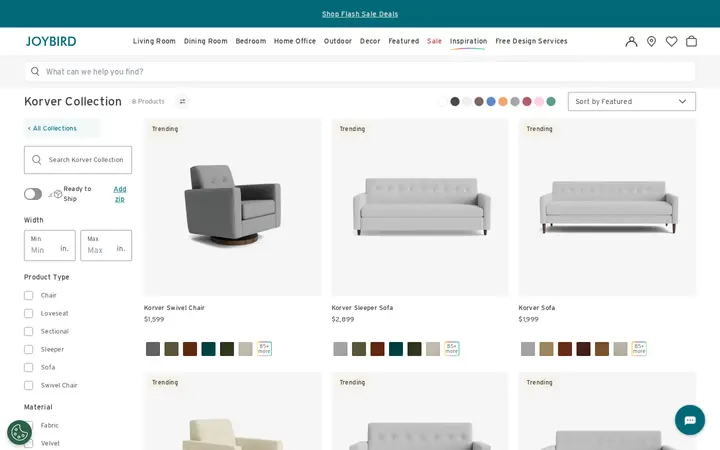Click the 85+ more swatches on Korver Sleeper Sofa
Image resolution: width=720 pixels, height=450 pixels.
click(x=451, y=349)
